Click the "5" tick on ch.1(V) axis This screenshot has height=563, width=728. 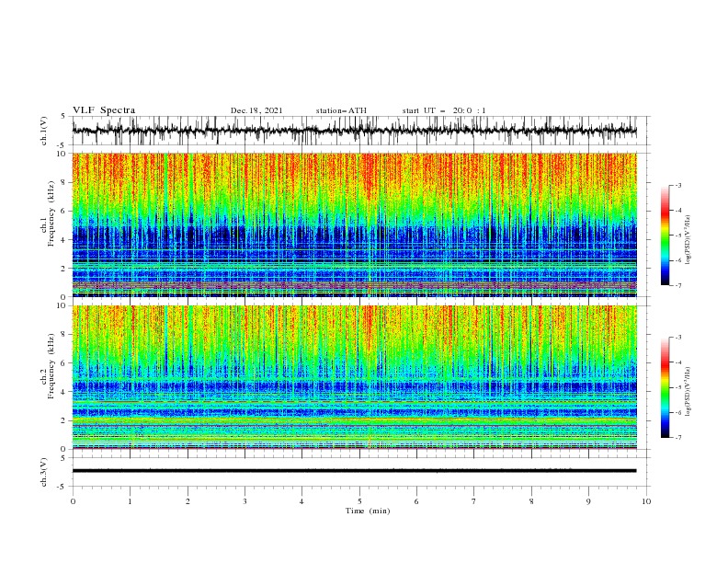point(63,117)
